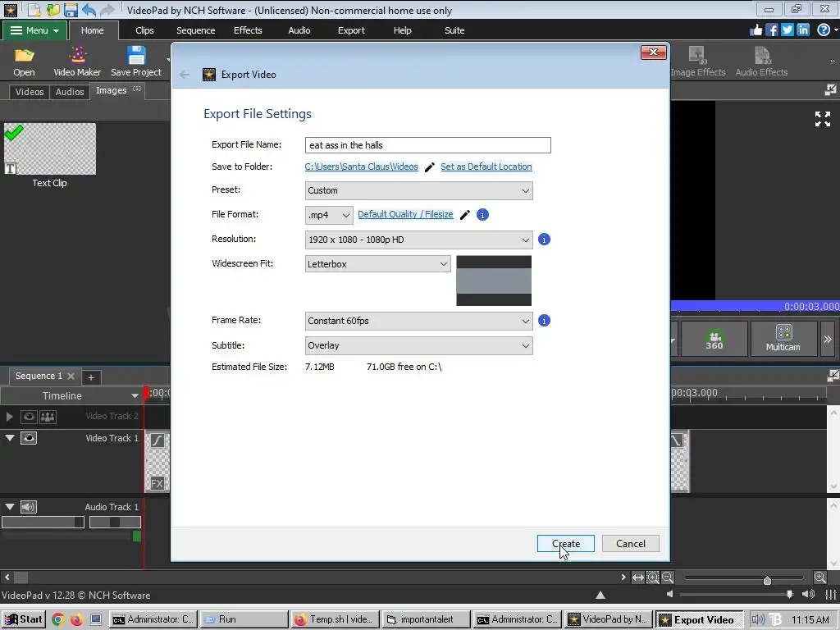Switch to the Effects ribbon tab

[x=248, y=30]
